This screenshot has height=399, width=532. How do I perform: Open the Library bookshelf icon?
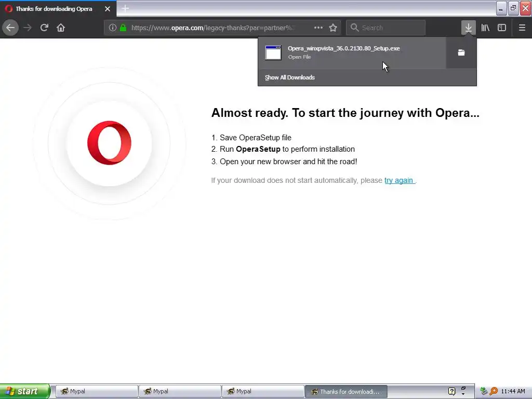pos(485,28)
